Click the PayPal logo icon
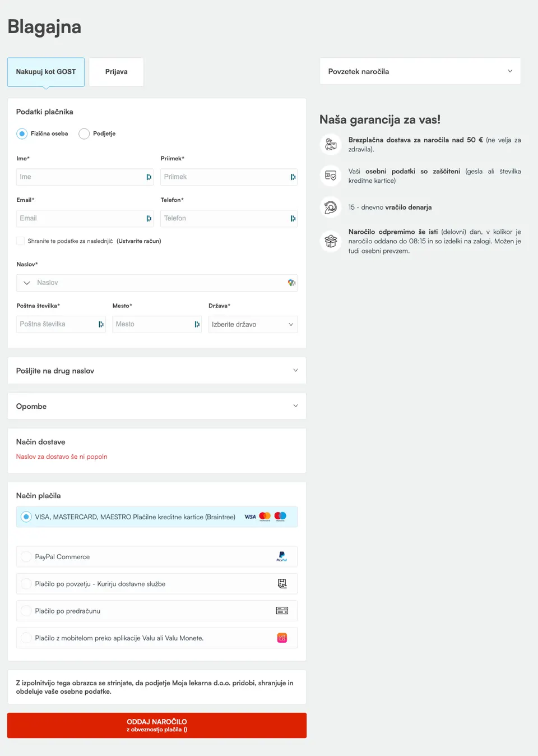Viewport: 538px width, 756px height. [281, 556]
